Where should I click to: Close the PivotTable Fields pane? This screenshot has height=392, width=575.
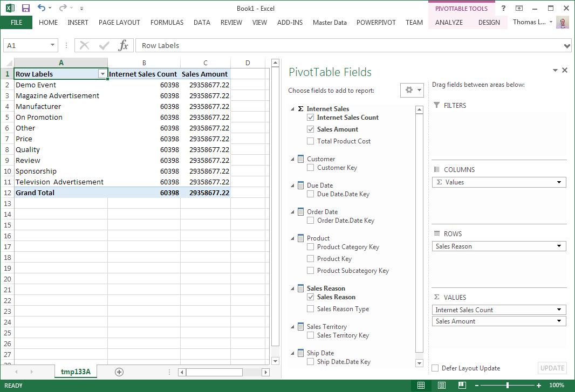(x=565, y=70)
